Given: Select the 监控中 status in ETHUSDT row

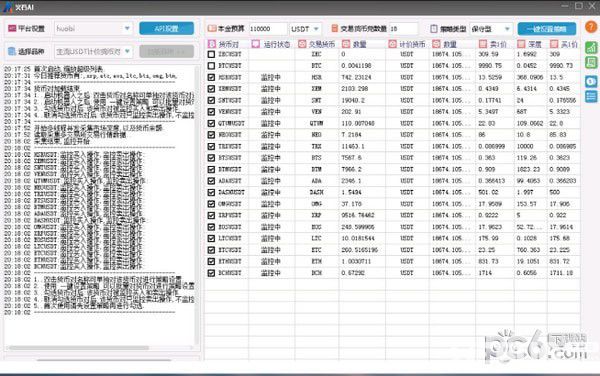Looking at the screenshot, I should coord(271,262).
